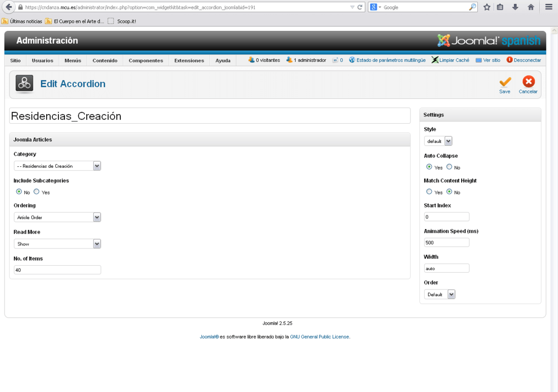Open the bookmarks list icon
558x392 pixels.
click(500, 7)
